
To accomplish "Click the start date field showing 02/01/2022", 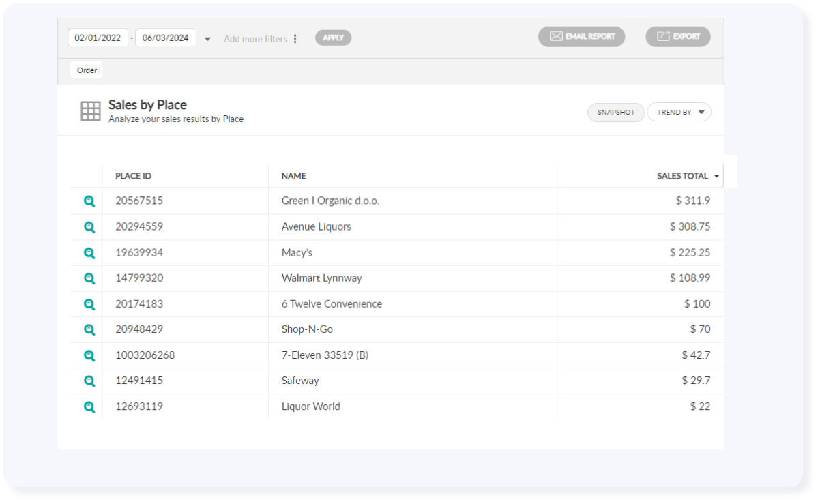I will 98,38.
